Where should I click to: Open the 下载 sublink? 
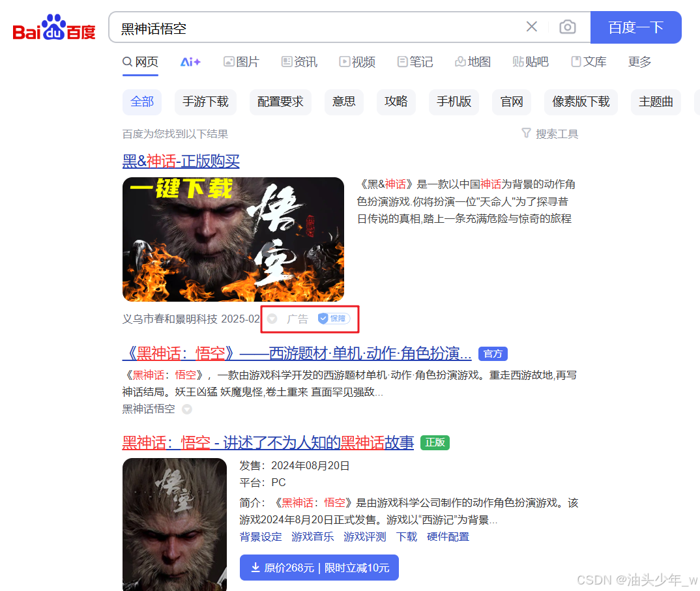[x=406, y=537]
